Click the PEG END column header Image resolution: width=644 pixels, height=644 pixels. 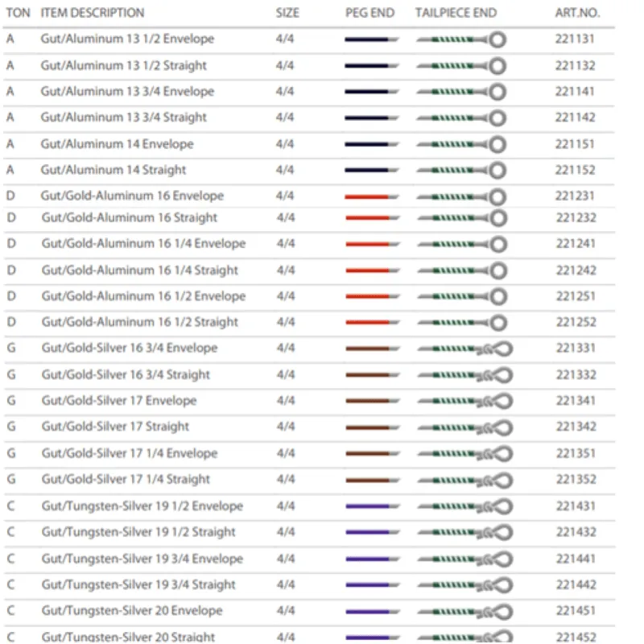368,13
